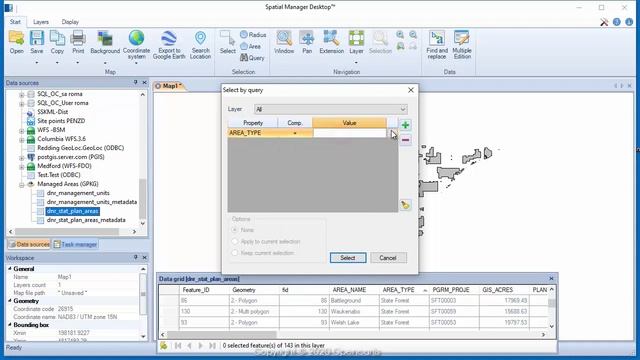Click the clear query brush icon in dialog
The height and width of the screenshot is (360, 640).
point(405,205)
